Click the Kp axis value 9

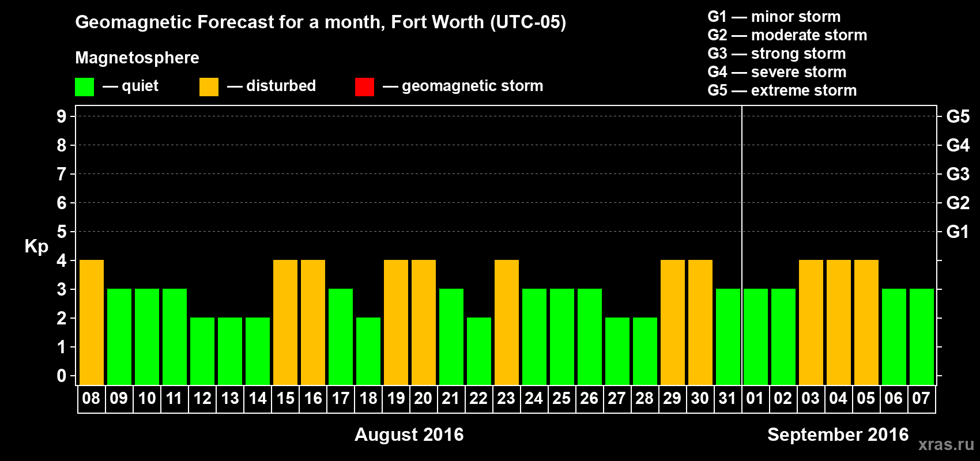pyautogui.click(x=62, y=116)
